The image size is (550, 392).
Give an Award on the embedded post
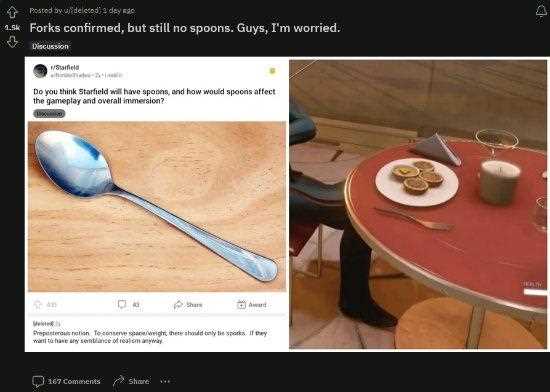pyautogui.click(x=252, y=304)
